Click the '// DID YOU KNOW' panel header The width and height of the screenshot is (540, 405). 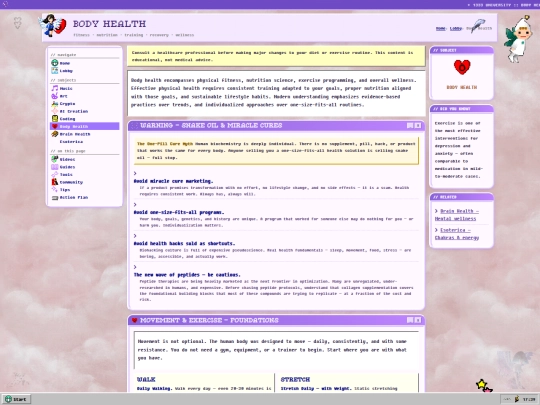click(461, 109)
